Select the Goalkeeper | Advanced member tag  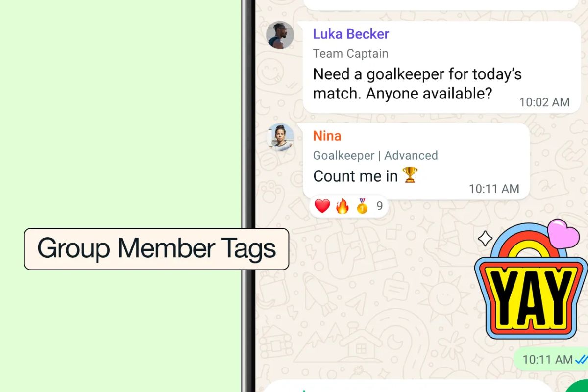[375, 156]
